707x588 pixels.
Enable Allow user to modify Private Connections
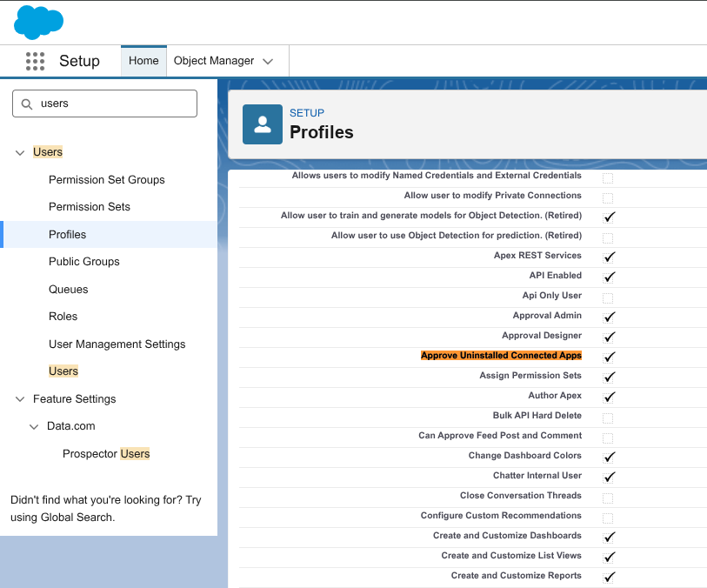click(609, 196)
